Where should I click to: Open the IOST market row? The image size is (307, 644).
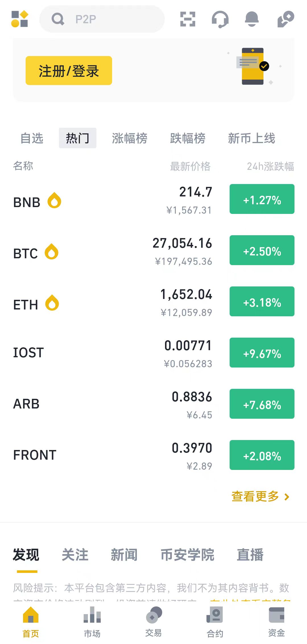click(114, 353)
